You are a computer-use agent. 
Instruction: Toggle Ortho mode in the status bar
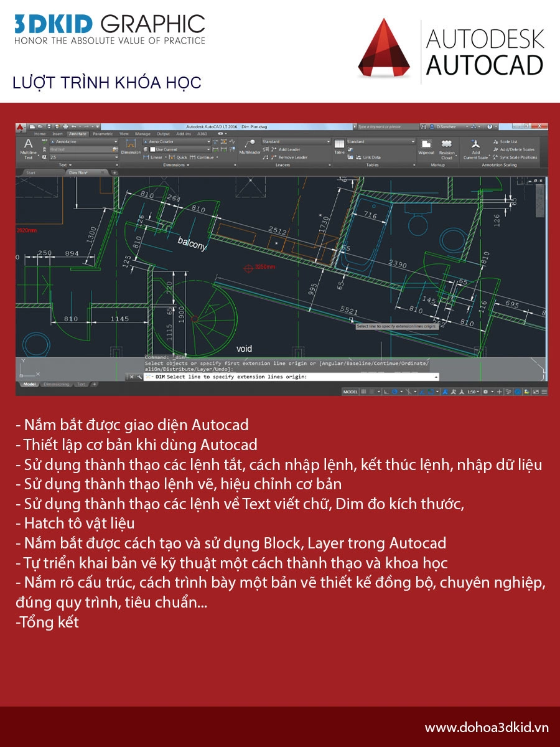[385, 392]
